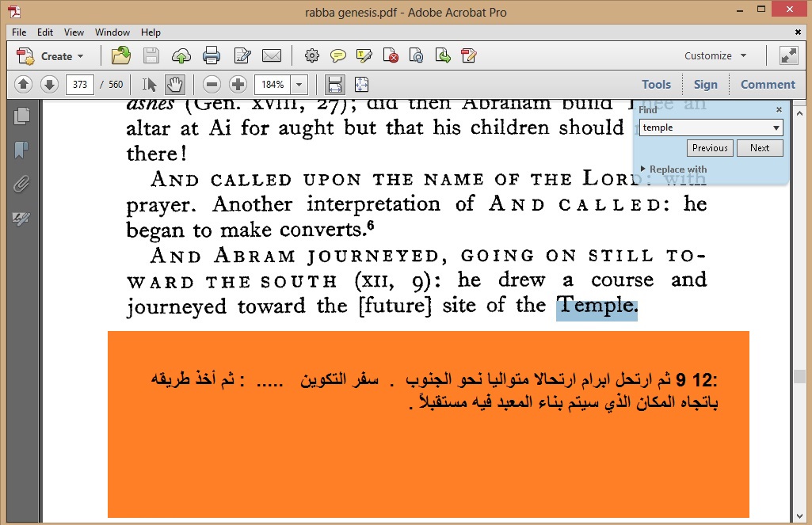
Task: Add a sticky note comment
Action: 338,55
